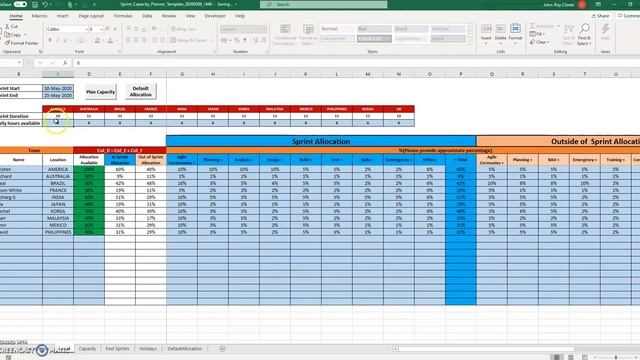Click the user account avatar
Viewport: 640px width, 360px height.
[x=582, y=4]
